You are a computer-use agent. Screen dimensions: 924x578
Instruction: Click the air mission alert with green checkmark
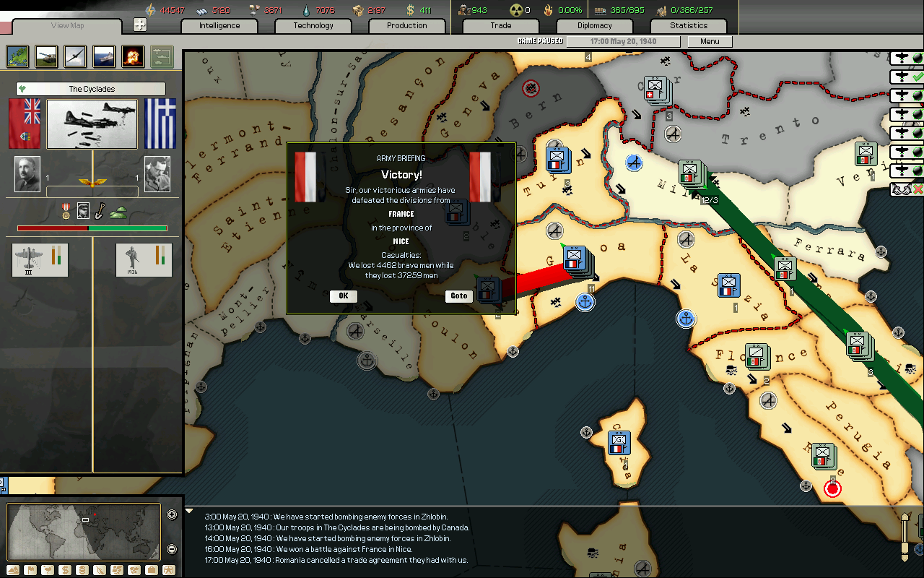[907, 77]
